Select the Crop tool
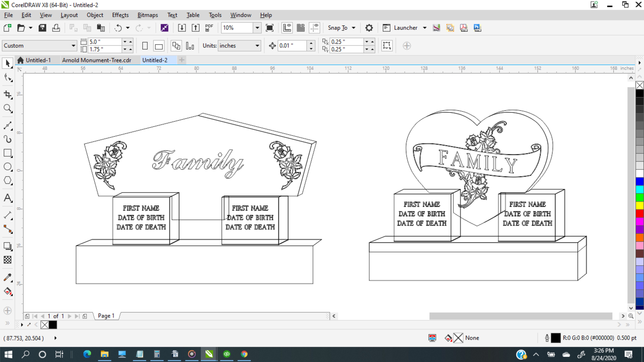 tap(7, 94)
